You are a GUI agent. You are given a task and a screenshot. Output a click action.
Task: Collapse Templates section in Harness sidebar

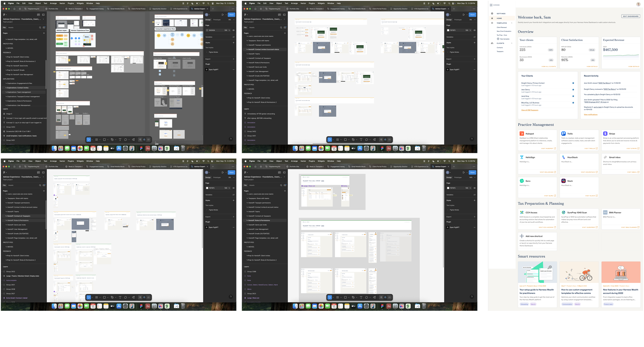coord(512,23)
